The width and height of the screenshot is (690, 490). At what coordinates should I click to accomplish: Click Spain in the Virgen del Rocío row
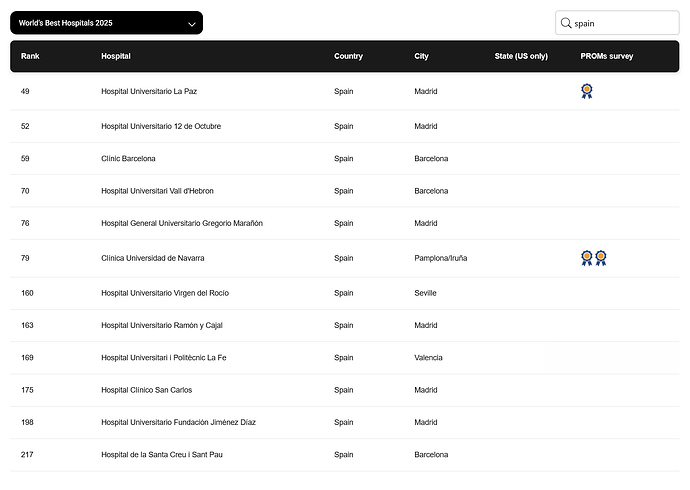click(344, 293)
